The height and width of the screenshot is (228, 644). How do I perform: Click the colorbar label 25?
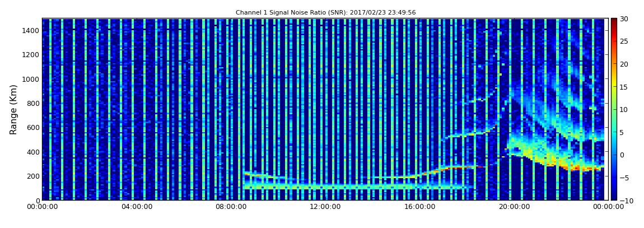tap(624, 41)
